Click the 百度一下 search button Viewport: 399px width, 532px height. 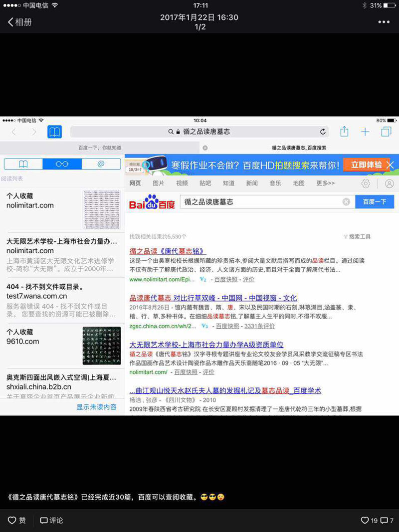tap(375, 202)
